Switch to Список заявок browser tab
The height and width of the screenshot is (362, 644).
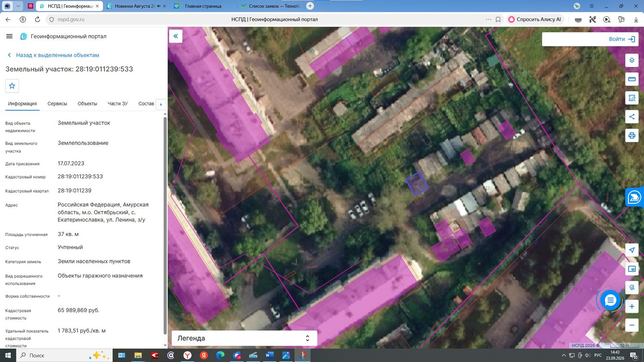(x=270, y=6)
